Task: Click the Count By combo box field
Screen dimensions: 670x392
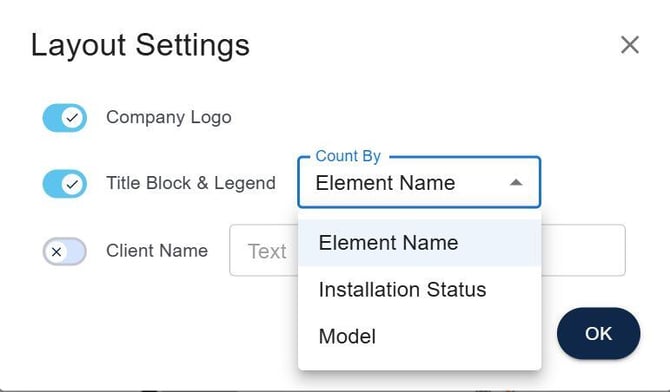Action: [x=419, y=183]
